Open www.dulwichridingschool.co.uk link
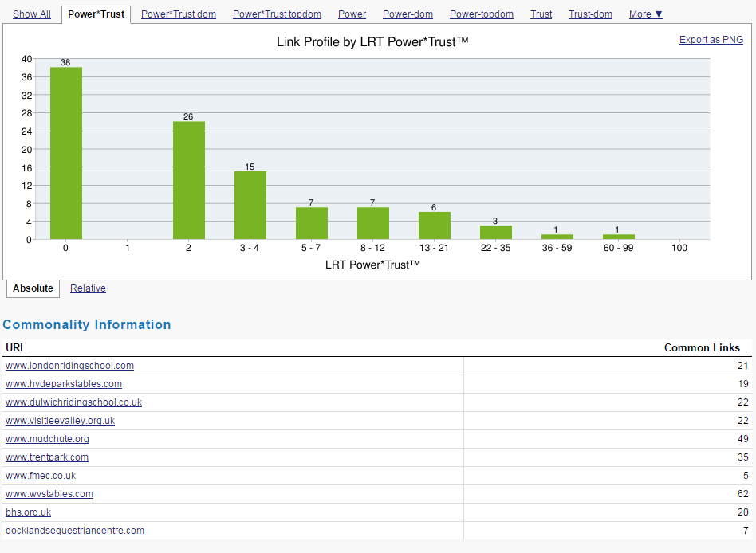The width and height of the screenshot is (756, 553). coord(74,402)
